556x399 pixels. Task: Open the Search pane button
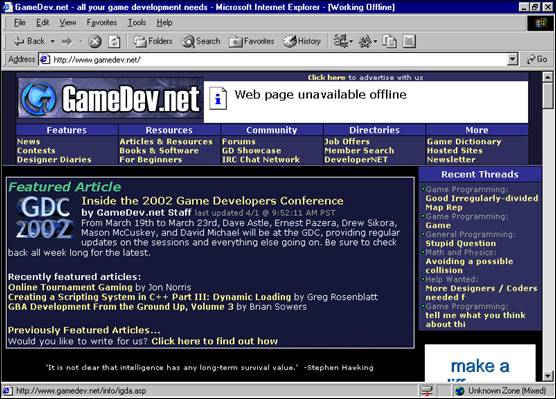[201, 41]
